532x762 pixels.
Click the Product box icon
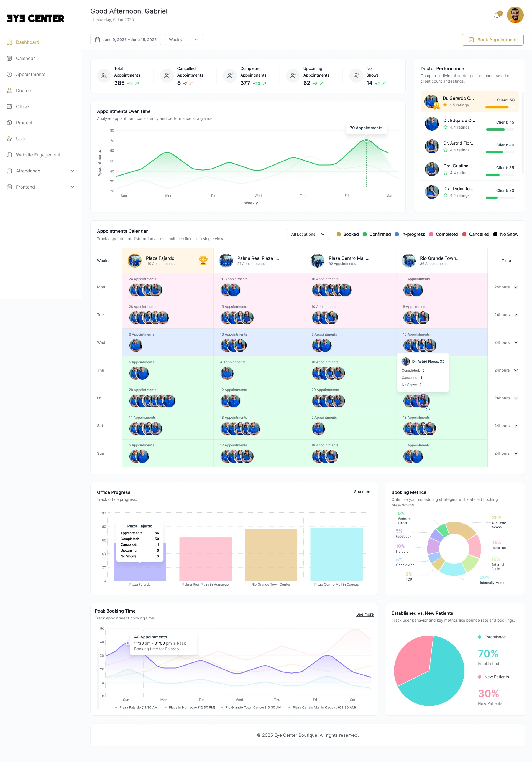[x=9, y=123]
